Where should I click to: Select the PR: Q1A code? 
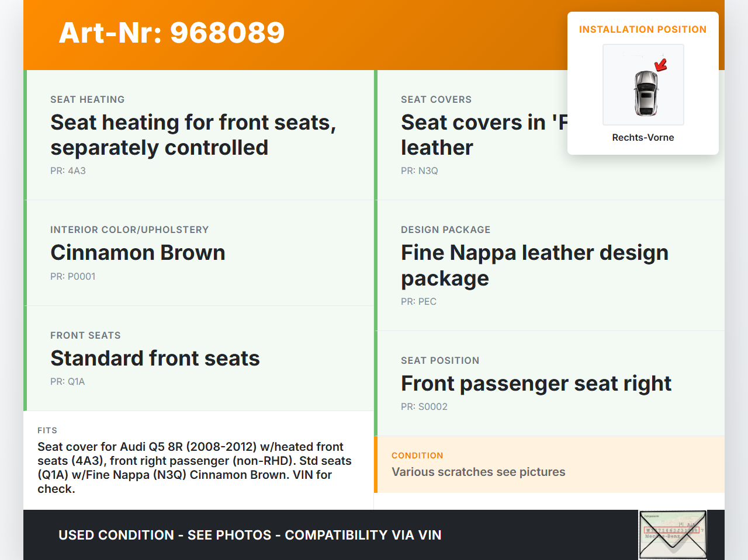click(67, 381)
